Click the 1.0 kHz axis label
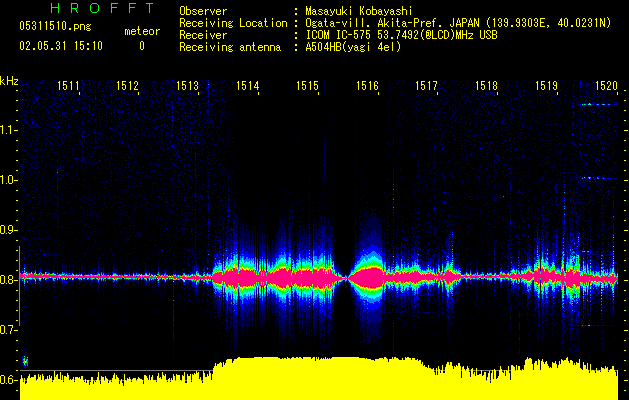 7,180
